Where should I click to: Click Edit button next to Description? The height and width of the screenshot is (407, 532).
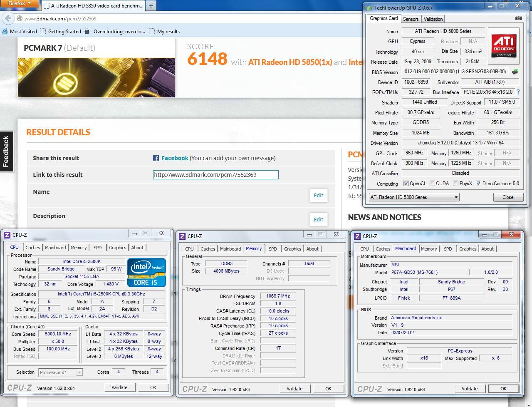(319, 219)
